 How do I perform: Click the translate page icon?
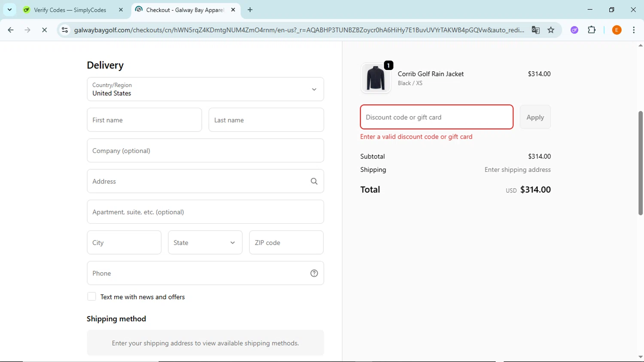click(535, 30)
